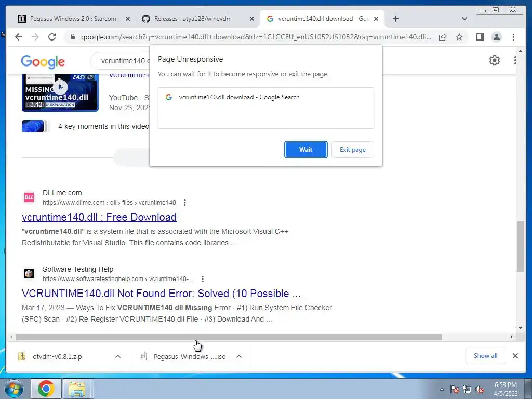Click vertical scrollbar up arrow

click(x=521, y=51)
